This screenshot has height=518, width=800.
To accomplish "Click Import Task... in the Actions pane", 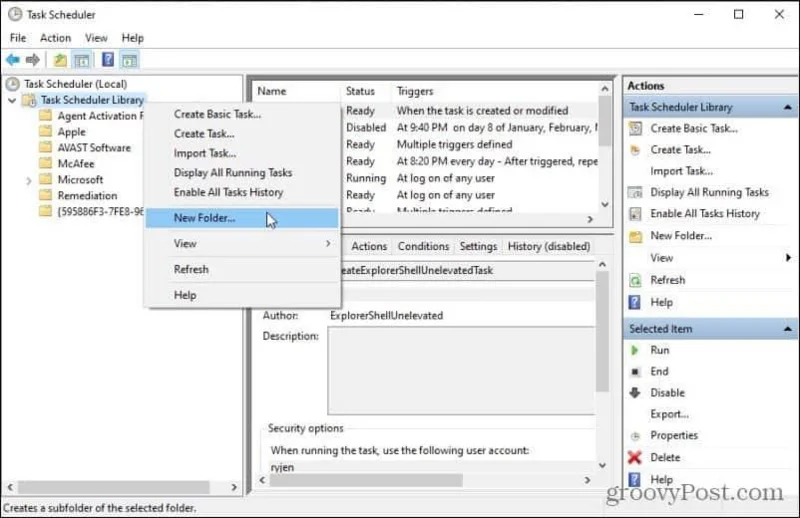I will click(x=682, y=171).
